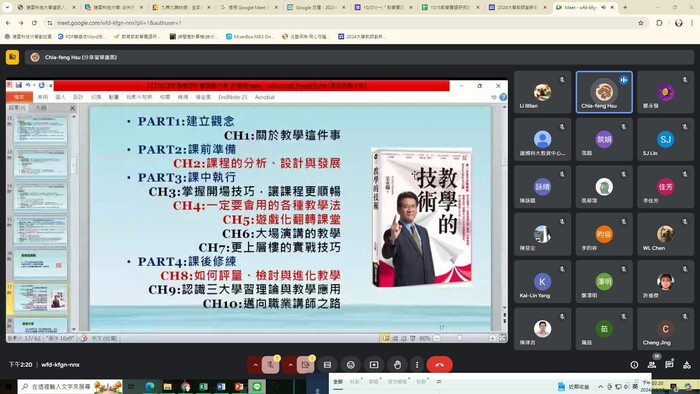Reload the Meet page
This screenshot has width=700, height=394.
(x=34, y=23)
